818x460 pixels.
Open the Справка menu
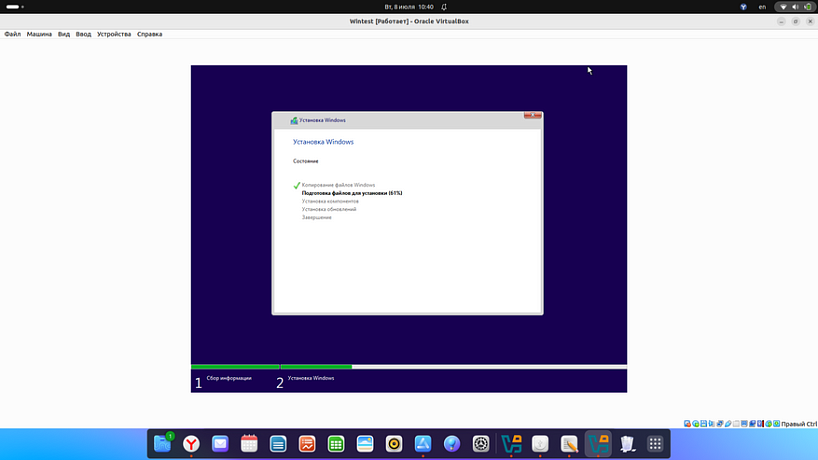click(149, 34)
